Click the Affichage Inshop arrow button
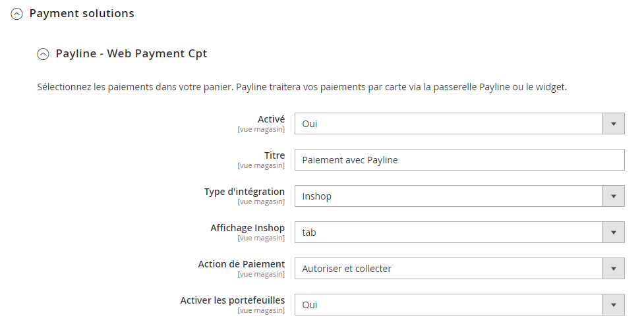Screen dimensions: 644x326 pyautogui.click(x=613, y=232)
